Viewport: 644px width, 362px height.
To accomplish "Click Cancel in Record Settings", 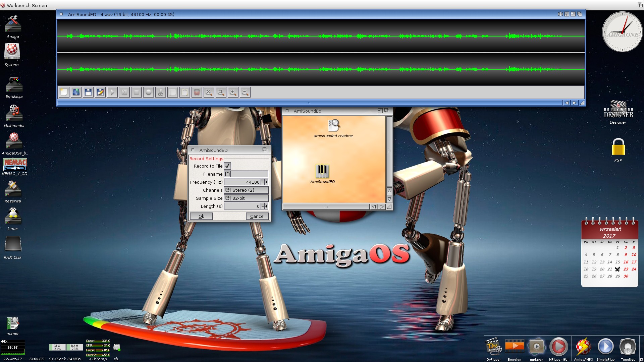I will (257, 216).
